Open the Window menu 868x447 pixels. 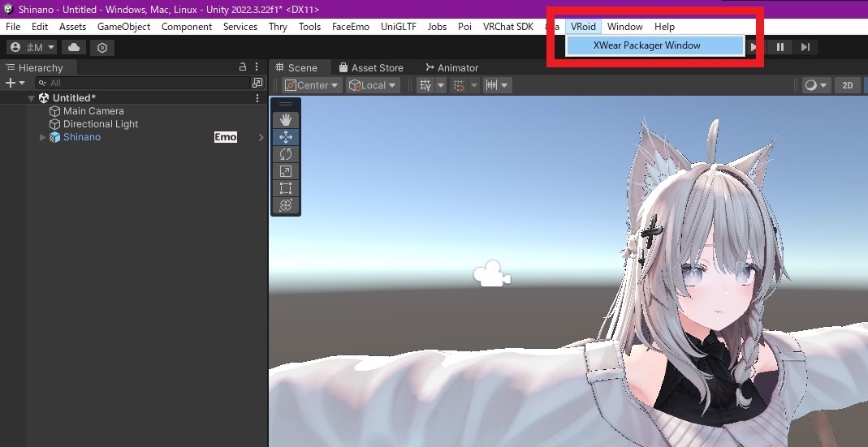625,27
